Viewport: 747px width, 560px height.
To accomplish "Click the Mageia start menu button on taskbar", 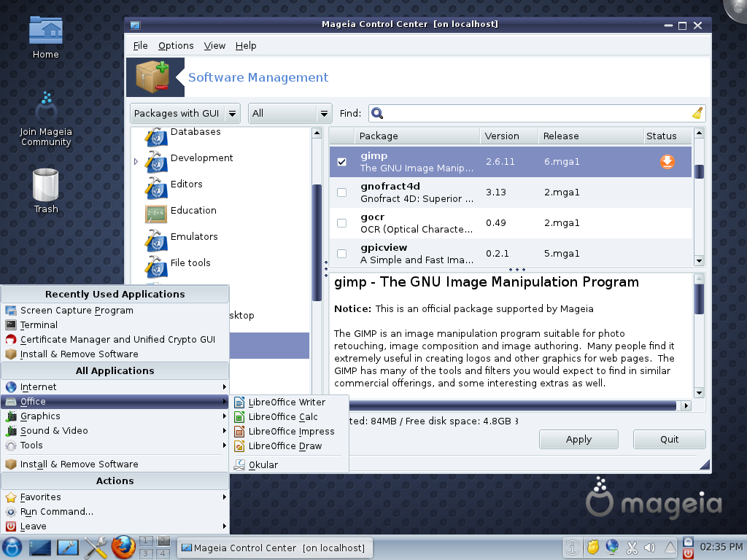I will pyautogui.click(x=12, y=548).
